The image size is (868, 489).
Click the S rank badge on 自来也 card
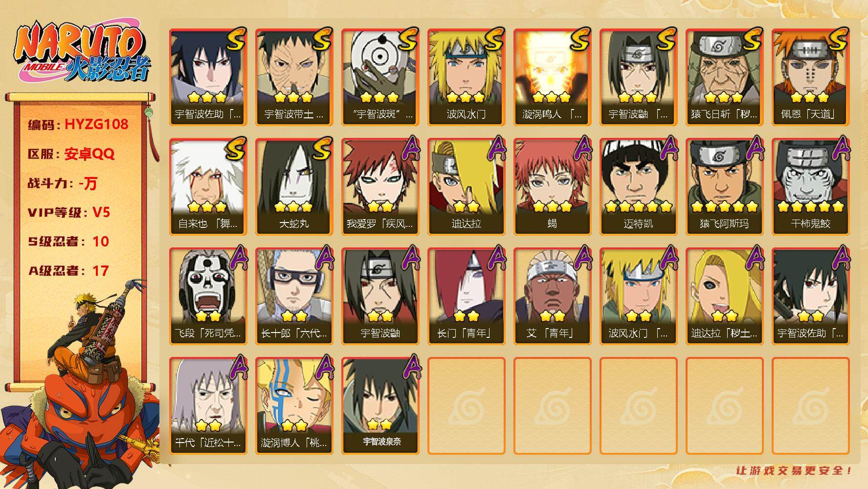235,149
